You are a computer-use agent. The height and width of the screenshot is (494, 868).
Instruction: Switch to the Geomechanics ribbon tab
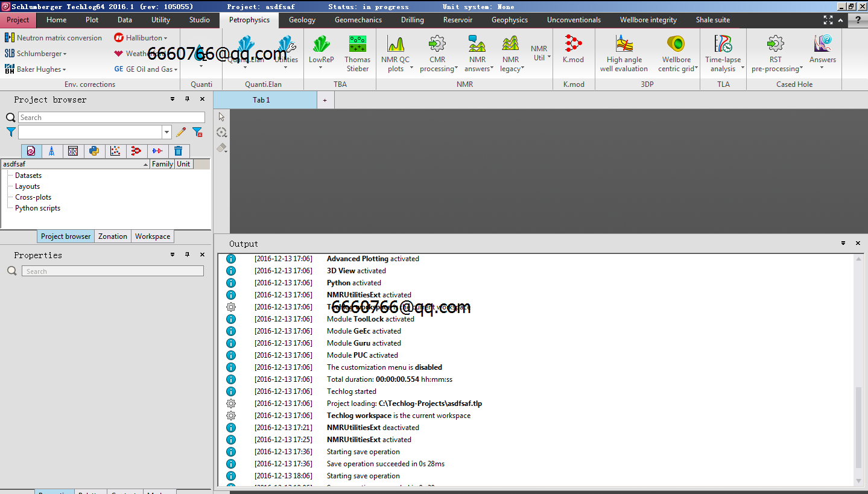click(x=358, y=20)
